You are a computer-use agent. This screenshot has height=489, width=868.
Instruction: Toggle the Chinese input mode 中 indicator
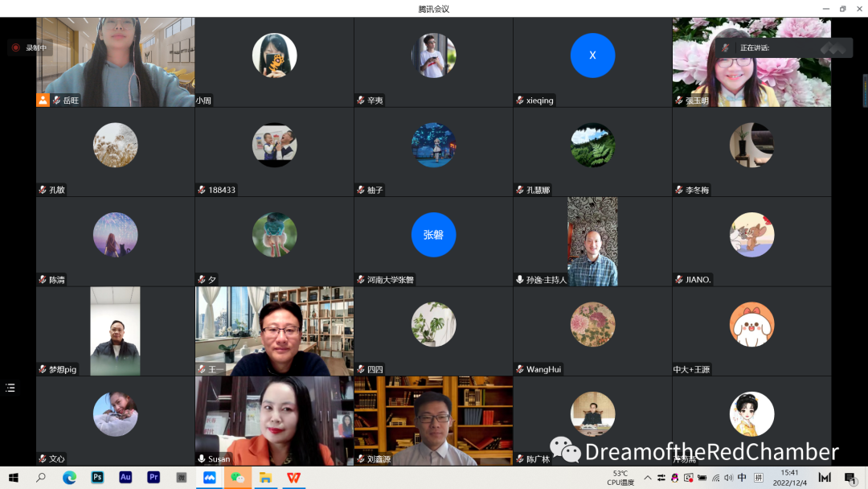coord(741,478)
